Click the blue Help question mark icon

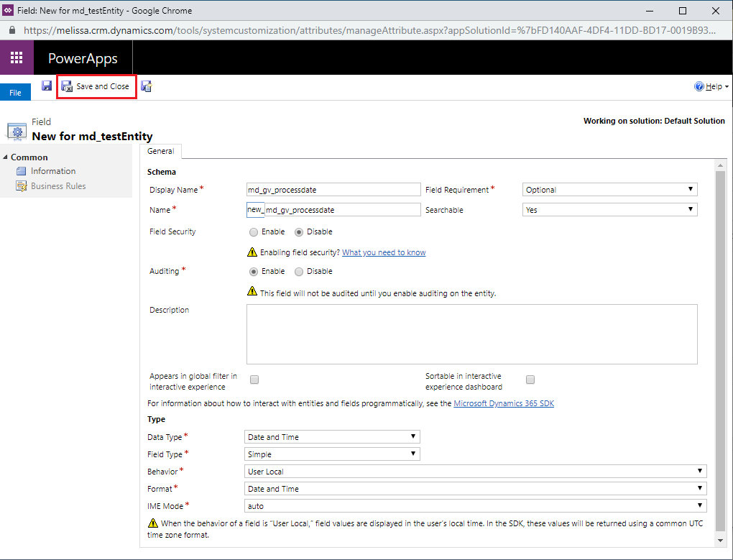click(x=699, y=86)
